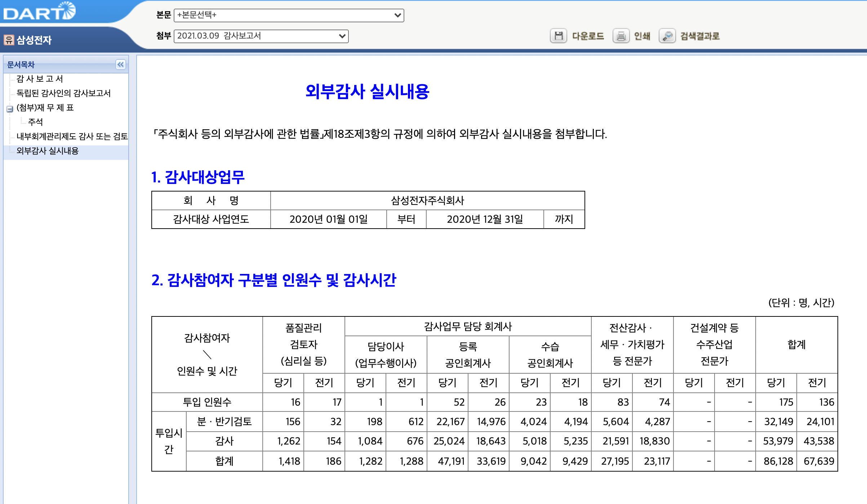Click the 품질관리 검토자 column header
Viewport: 867px width, 504px height.
point(304,345)
